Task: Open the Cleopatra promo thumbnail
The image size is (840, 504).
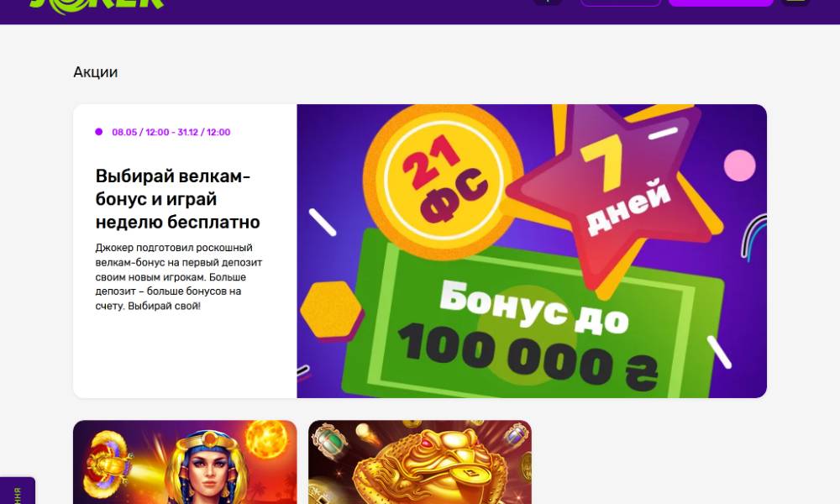Action: (x=185, y=462)
